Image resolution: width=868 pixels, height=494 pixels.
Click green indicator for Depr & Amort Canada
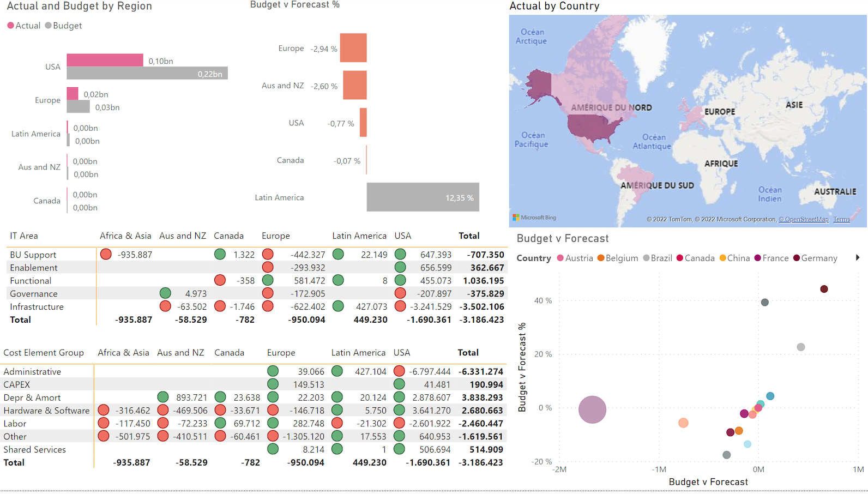point(220,397)
